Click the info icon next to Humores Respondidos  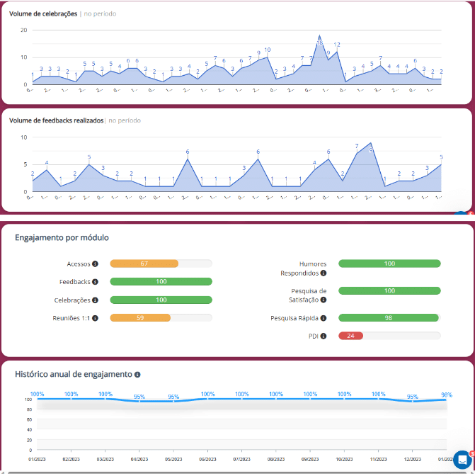tap(324, 273)
